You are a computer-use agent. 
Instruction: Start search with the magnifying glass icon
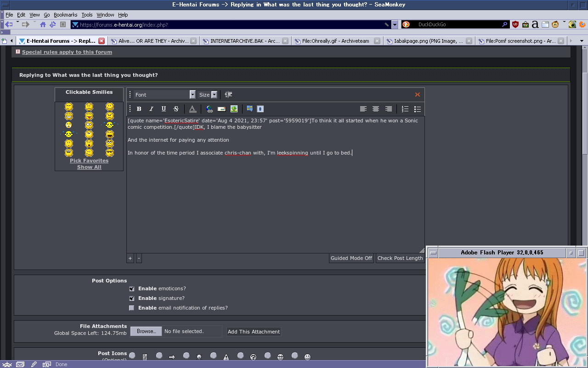coord(505,24)
